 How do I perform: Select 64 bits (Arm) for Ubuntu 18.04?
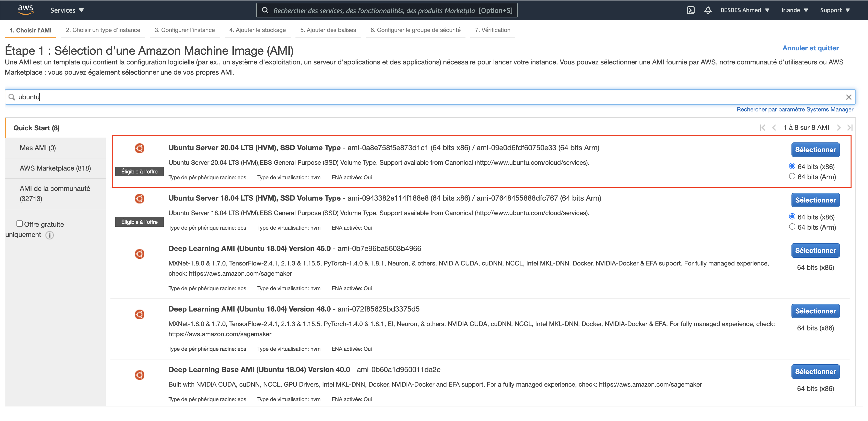pos(792,227)
